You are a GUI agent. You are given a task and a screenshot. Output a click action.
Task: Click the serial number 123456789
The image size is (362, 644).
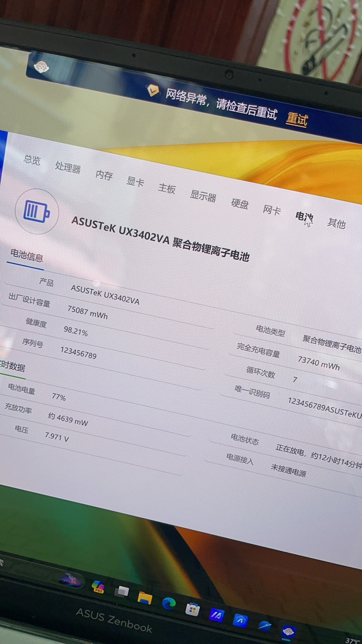78,352
